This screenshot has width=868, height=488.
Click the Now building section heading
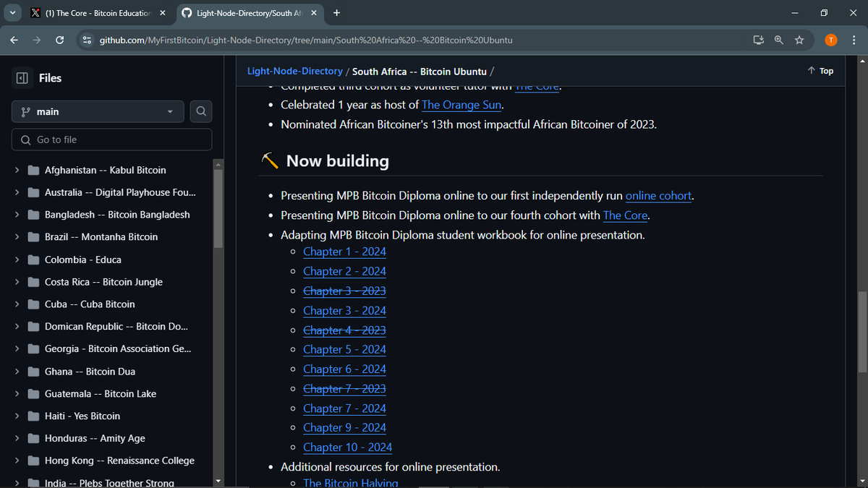tap(337, 160)
